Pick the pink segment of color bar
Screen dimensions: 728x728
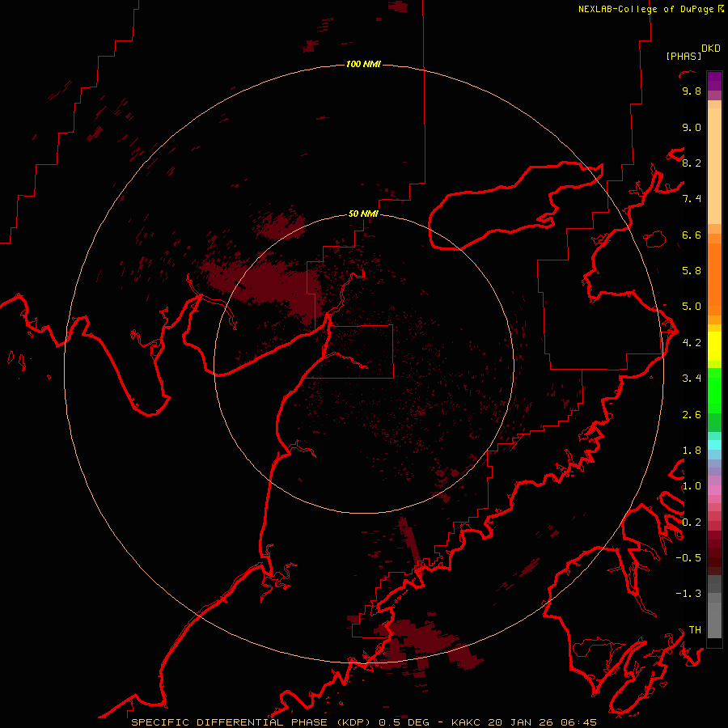pos(714,490)
